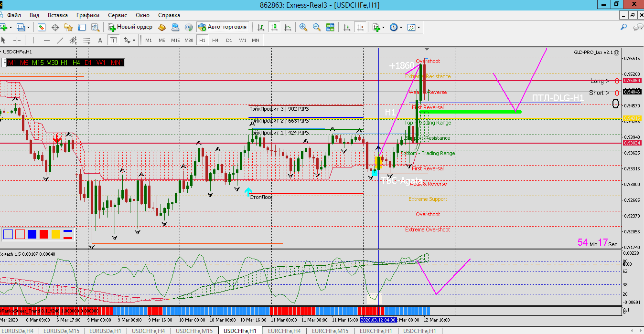
Task: Expand the periods clock dropdown arrow
Action: coord(401,27)
